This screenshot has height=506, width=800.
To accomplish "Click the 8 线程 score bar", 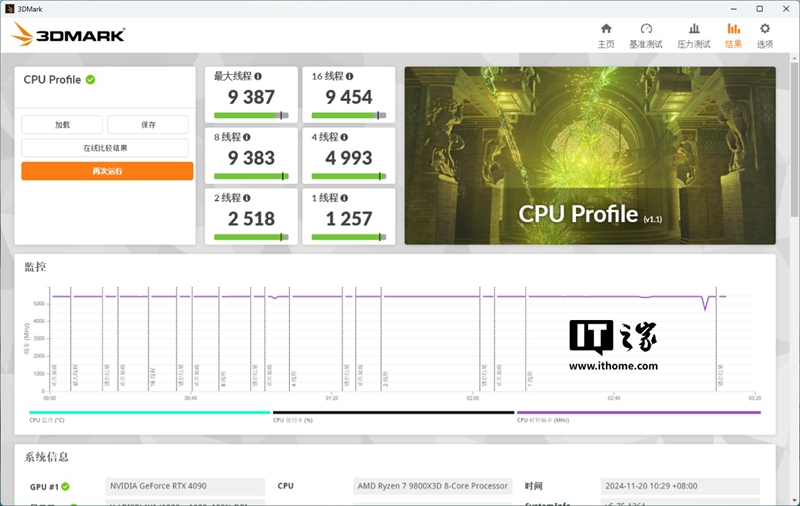I will point(251,176).
